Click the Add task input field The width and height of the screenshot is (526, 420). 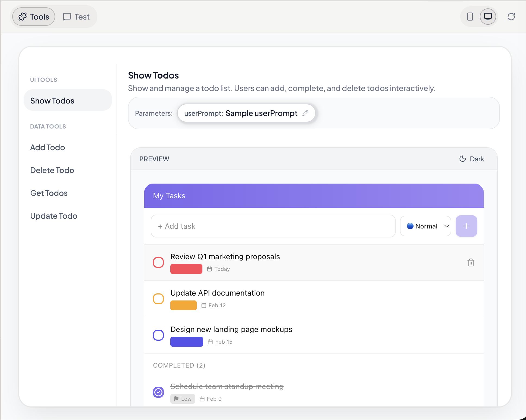coord(273,226)
